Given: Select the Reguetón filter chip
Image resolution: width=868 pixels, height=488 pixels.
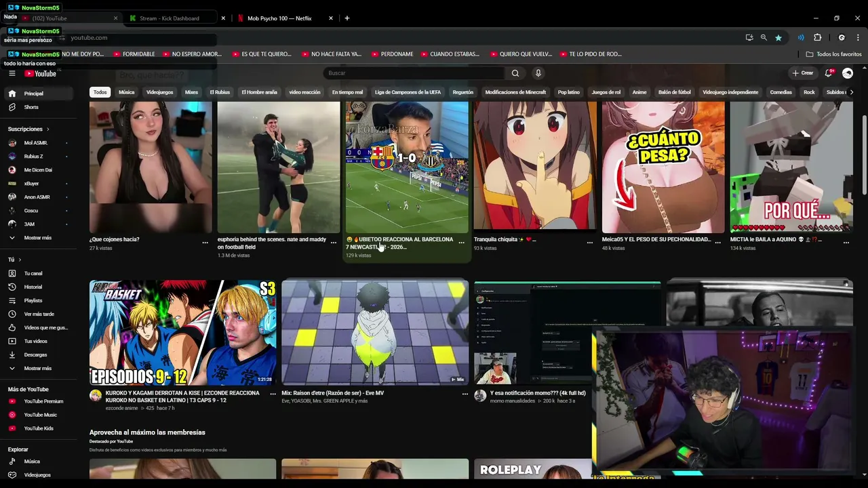Looking at the screenshot, I should click(463, 92).
